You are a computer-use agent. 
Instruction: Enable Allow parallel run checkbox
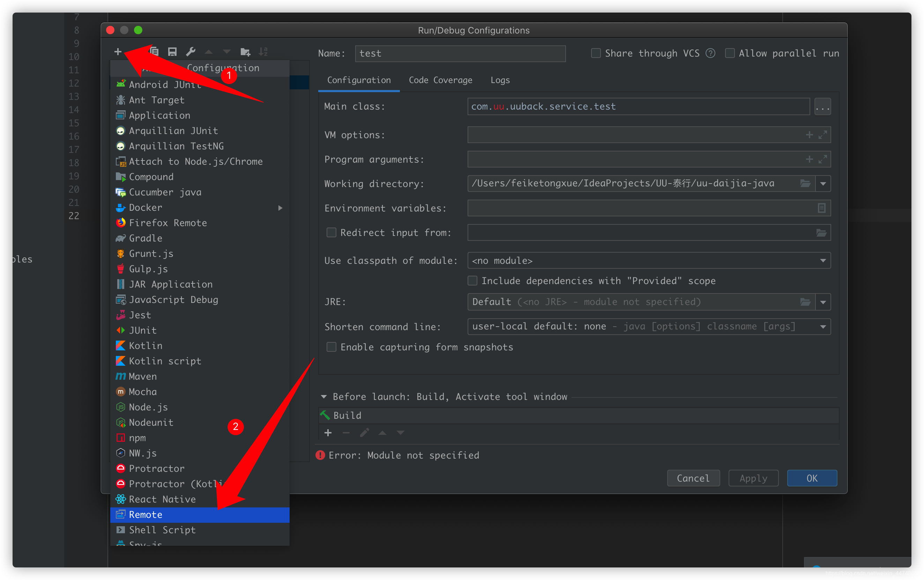coord(730,53)
